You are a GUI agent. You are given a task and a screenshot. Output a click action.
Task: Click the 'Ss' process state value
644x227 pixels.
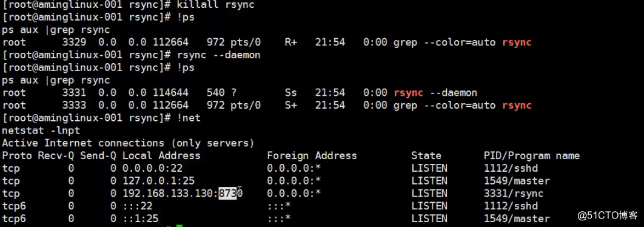pos(291,93)
